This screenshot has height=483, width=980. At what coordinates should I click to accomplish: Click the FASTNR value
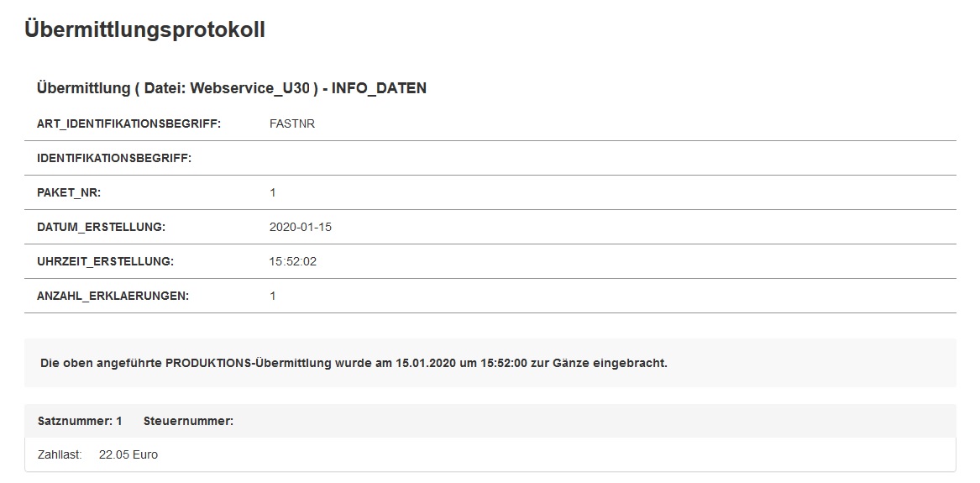[292, 124]
